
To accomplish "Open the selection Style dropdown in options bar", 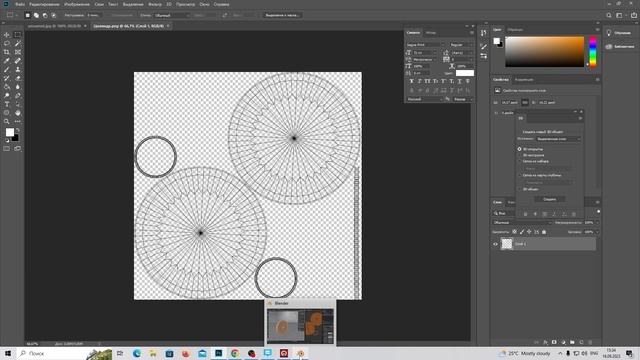I will (x=172, y=15).
